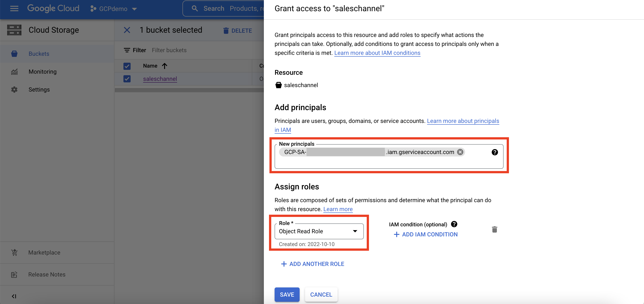Open the navigation hamburger menu

tap(14, 9)
